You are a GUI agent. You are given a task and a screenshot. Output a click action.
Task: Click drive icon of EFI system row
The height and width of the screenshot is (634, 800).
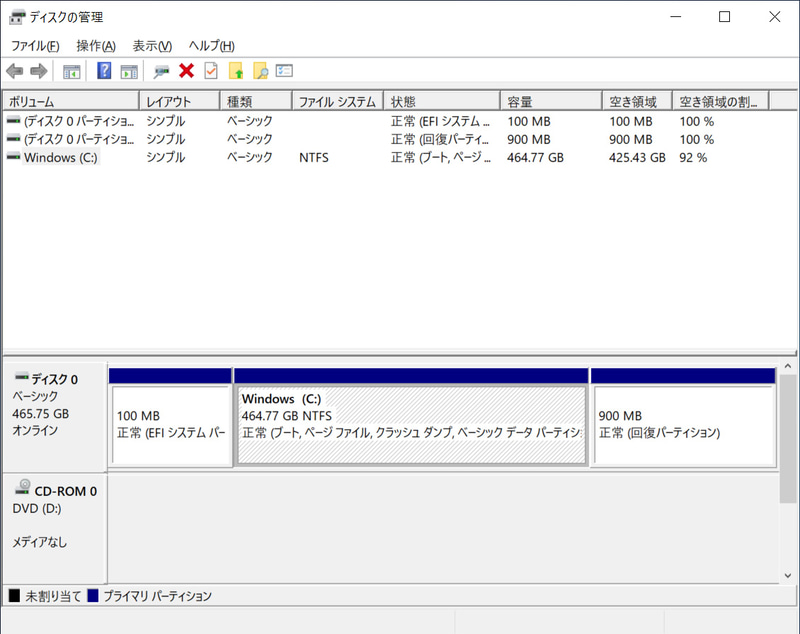pos(13,121)
